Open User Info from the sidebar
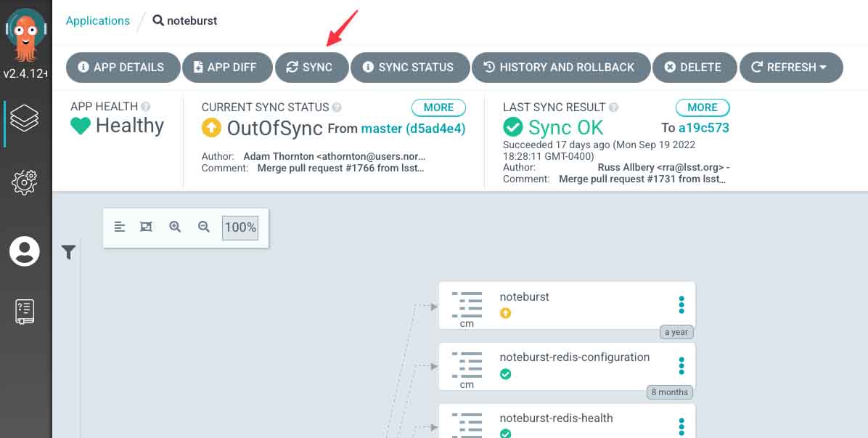The image size is (868, 438). click(x=25, y=251)
